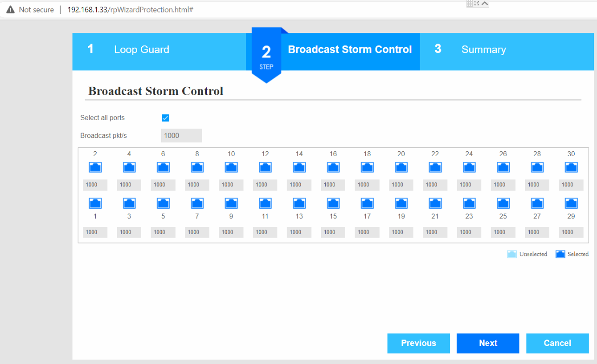Open the Broadcast Storm Control step tab
Viewport: 597px width, 364px height.
coord(350,49)
